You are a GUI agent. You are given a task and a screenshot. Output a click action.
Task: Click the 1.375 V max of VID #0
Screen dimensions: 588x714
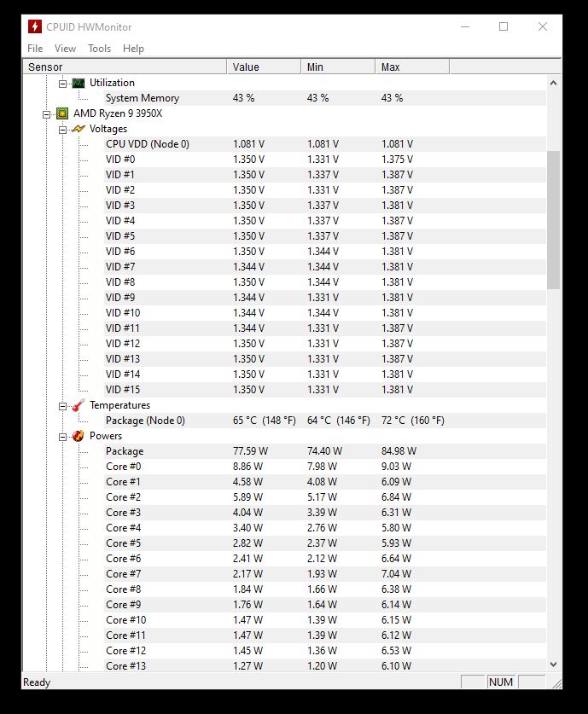pos(397,160)
